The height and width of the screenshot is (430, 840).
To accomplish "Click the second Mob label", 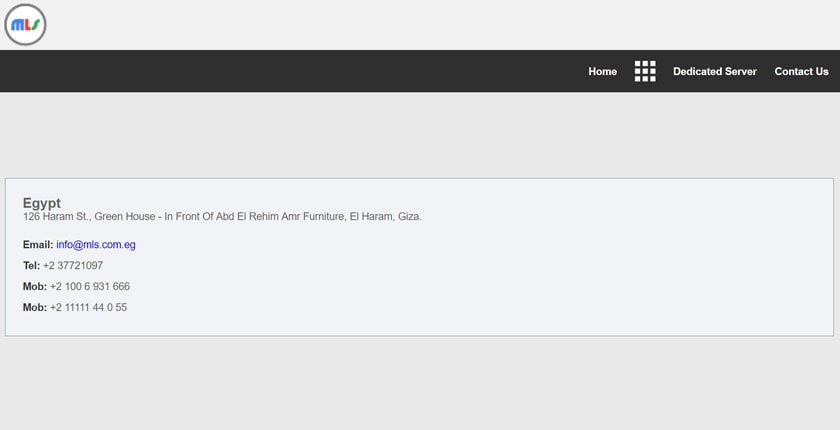I will (35, 307).
